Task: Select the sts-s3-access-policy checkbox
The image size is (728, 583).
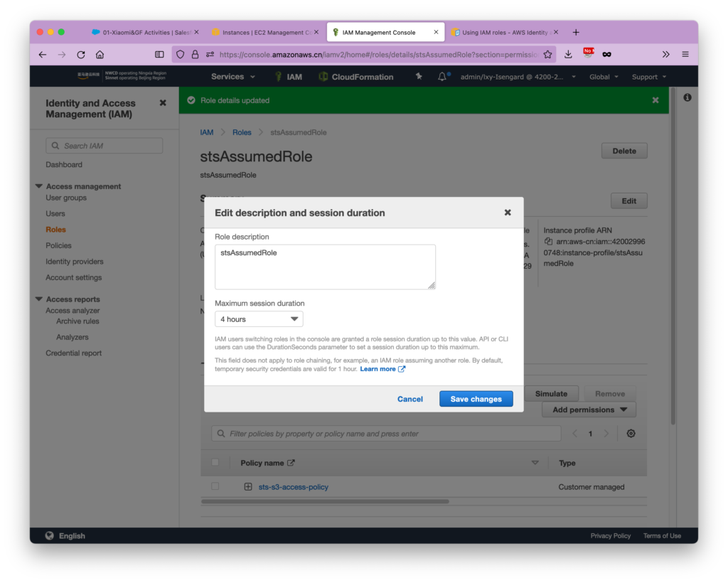Action: click(215, 487)
